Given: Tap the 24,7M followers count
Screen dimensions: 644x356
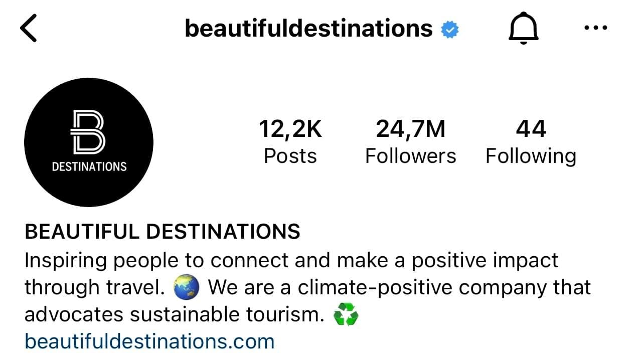Looking at the screenshot, I should (410, 129).
